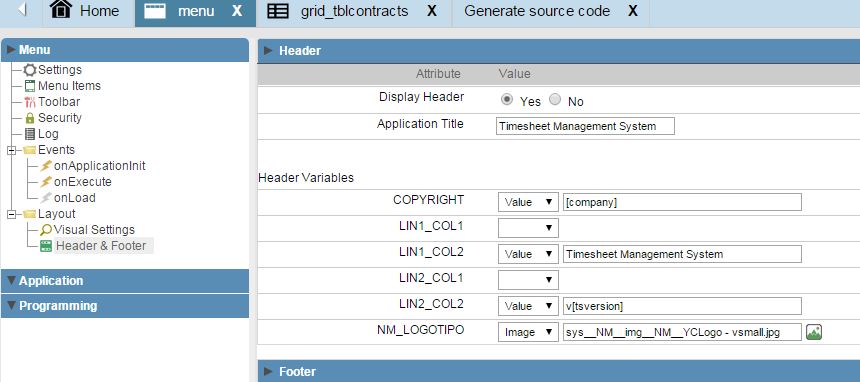Open Log in the tree
Image resolution: width=860 pixels, height=382 pixels.
click(x=48, y=133)
